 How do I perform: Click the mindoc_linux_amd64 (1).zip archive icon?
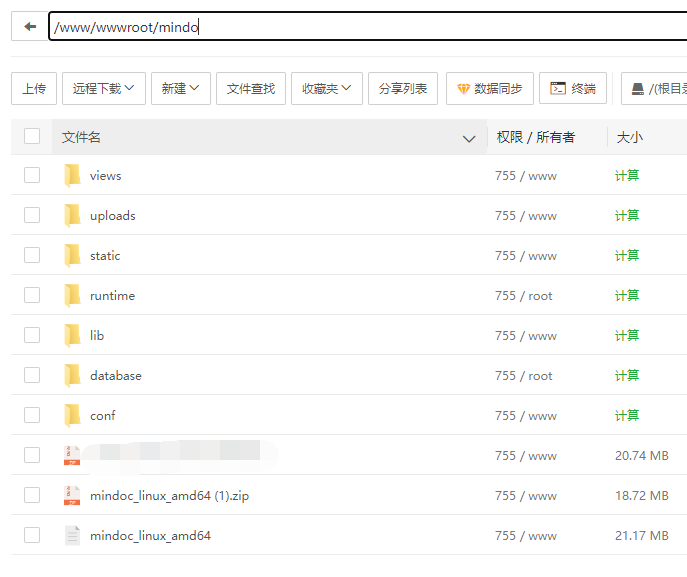pyautogui.click(x=72, y=496)
